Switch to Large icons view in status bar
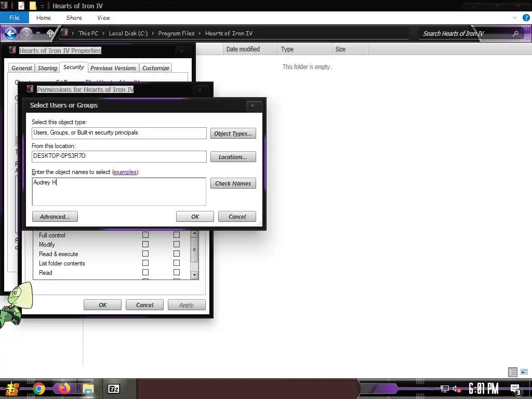The height and width of the screenshot is (399, 532). (524, 372)
